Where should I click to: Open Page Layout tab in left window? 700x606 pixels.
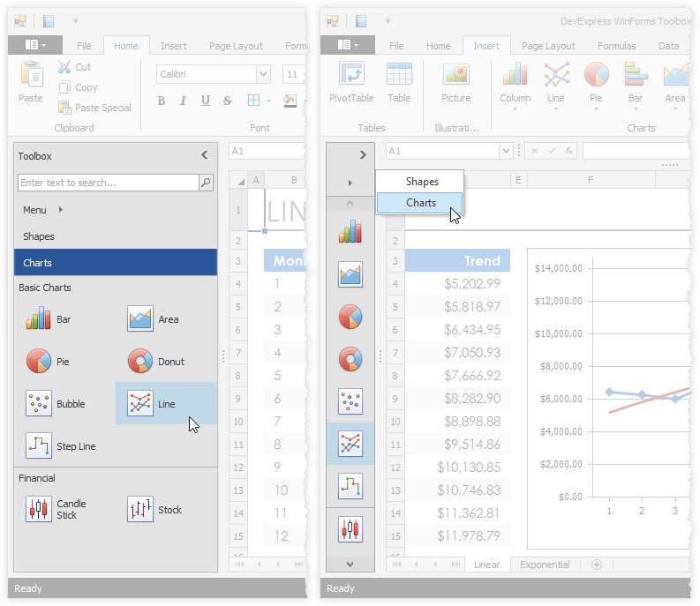[x=236, y=46]
